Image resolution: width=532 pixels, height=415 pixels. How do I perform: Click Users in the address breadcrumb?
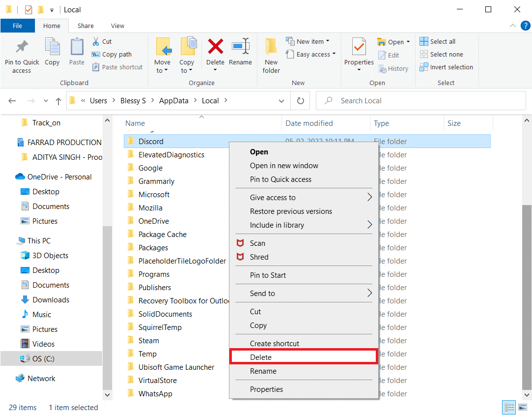pyautogui.click(x=98, y=101)
